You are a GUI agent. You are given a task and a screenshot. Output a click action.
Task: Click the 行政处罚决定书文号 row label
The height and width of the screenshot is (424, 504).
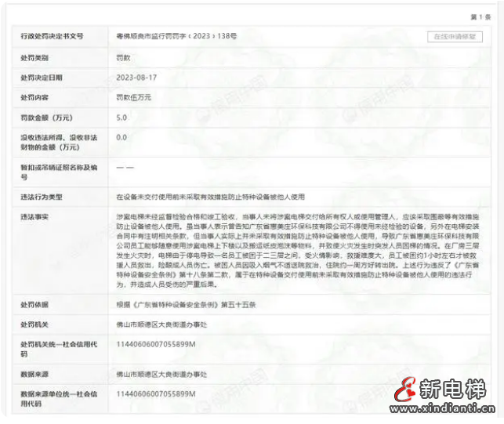(x=52, y=37)
